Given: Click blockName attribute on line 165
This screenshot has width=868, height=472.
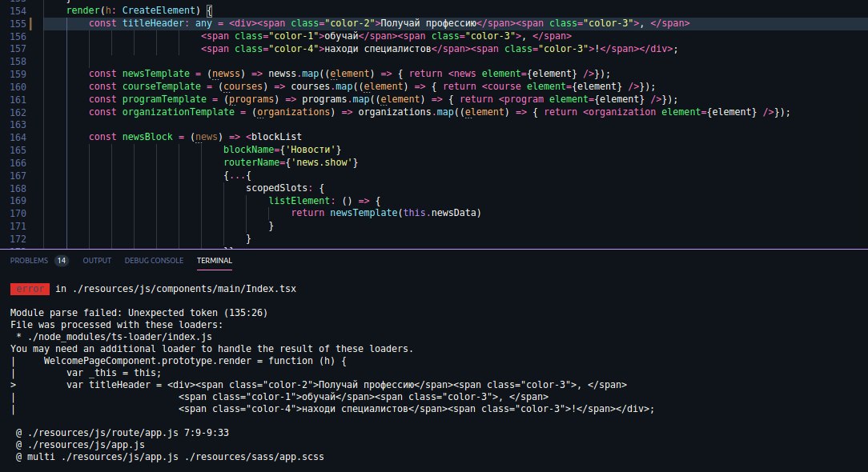Looking at the screenshot, I should (248, 150).
